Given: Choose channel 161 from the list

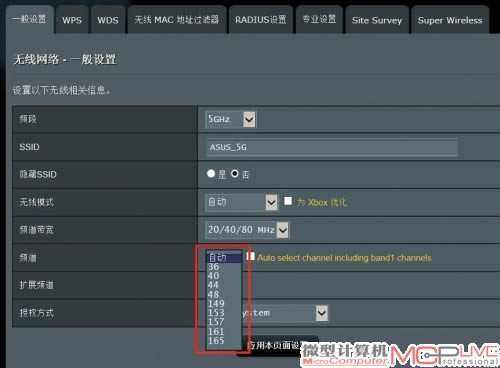Looking at the screenshot, I should (224, 332).
